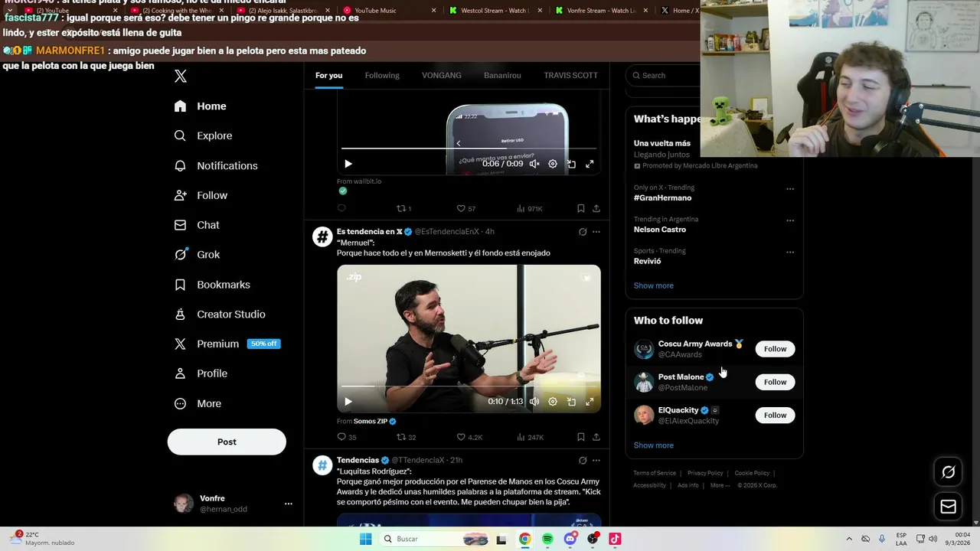The width and height of the screenshot is (980, 551).
Task: Open Es tendencia en X profile name
Action: (369, 232)
